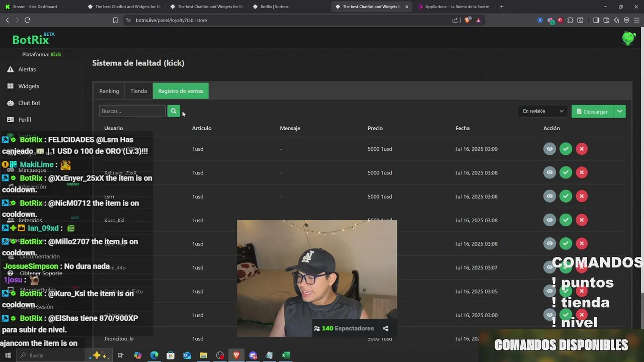
Task: Switch to AppSorteos La Ruleta browser tab
Action: 455,7
